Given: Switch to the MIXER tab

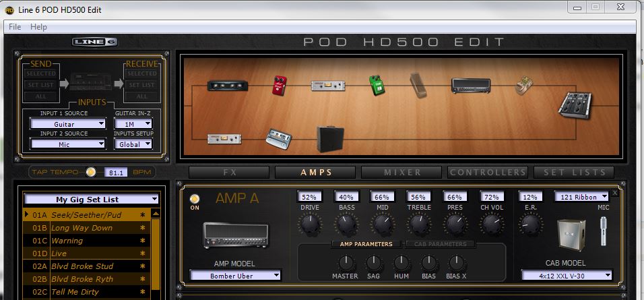Looking at the screenshot, I should 402,173.
